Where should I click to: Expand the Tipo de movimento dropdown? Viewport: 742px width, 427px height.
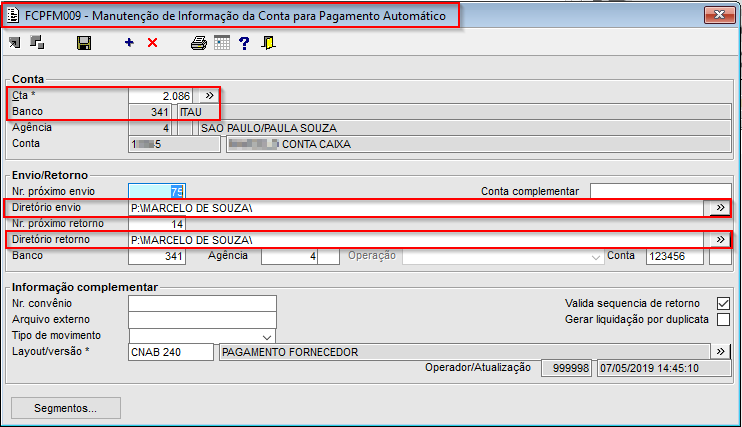pyautogui.click(x=267, y=337)
